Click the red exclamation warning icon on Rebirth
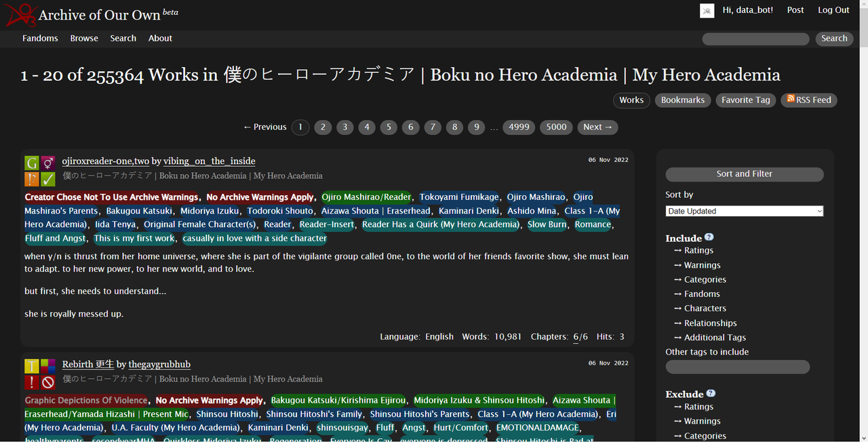The width and height of the screenshot is (868, 442). pos(32,382)
